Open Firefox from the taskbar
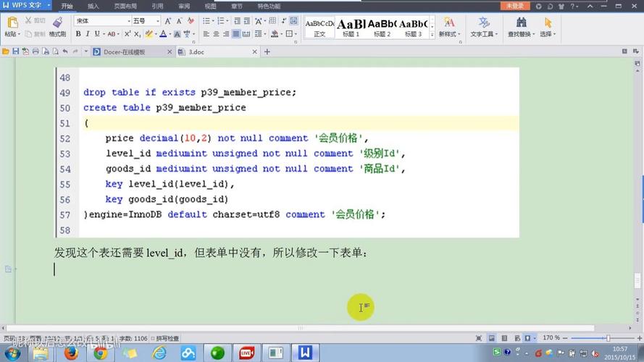 click(x=71, y=353)
